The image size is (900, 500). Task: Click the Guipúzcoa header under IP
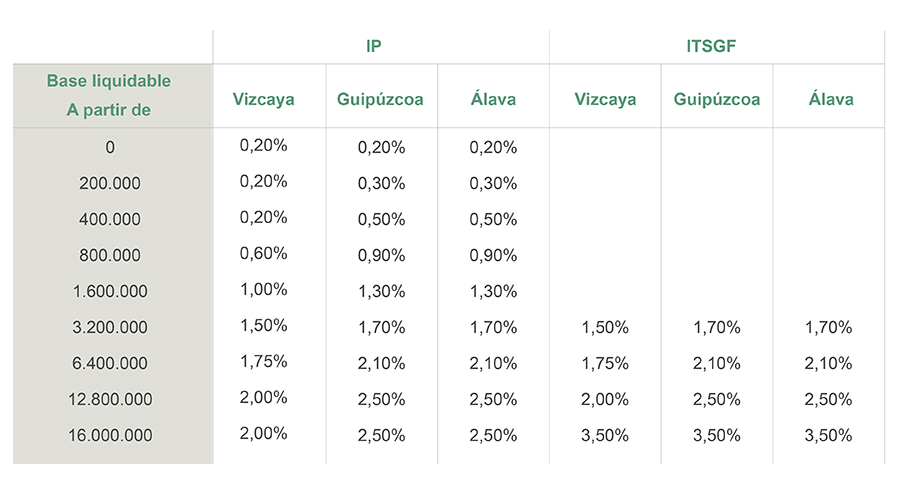coord(381,99)
